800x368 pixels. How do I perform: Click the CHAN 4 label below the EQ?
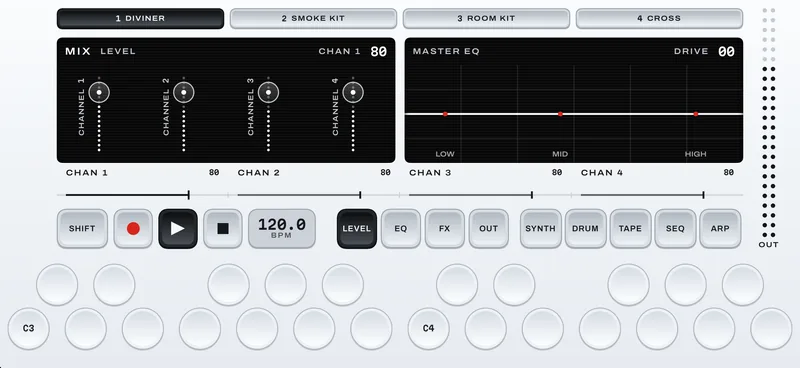[602, 173]
